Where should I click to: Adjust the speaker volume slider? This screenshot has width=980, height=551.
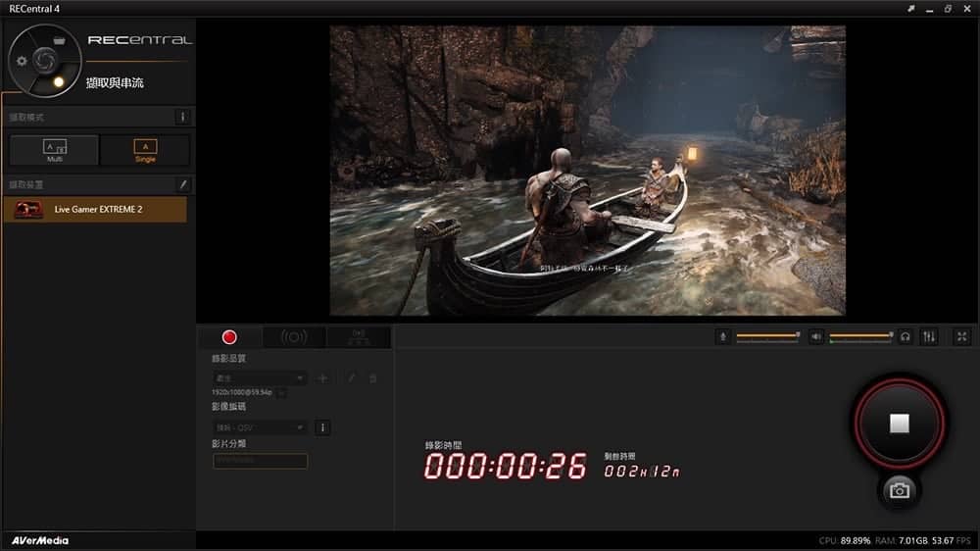[x=861, y=336]
